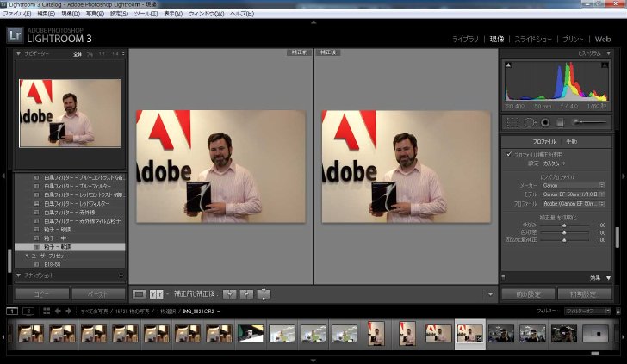Open the lens profile Adobe dropdown

coord(573,203)
